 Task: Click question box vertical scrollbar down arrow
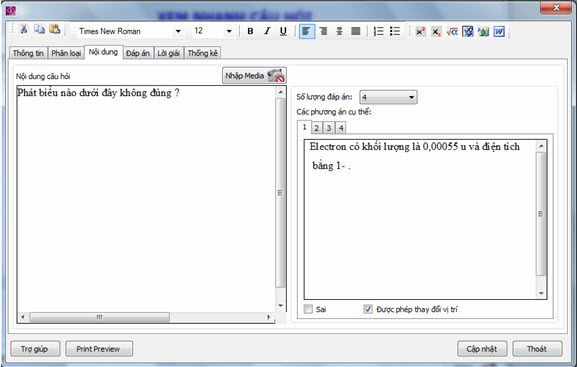coord(280,306)
